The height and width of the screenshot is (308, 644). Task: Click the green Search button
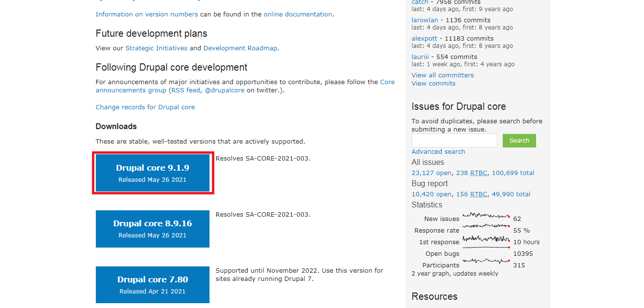tap(519, 141)
